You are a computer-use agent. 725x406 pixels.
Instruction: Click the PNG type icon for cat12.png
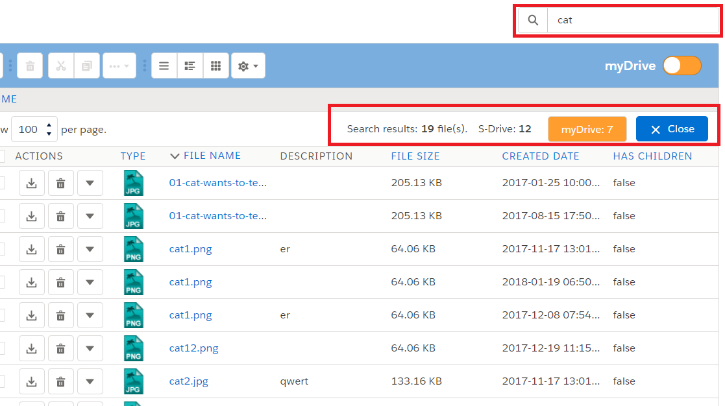point(134,348)
